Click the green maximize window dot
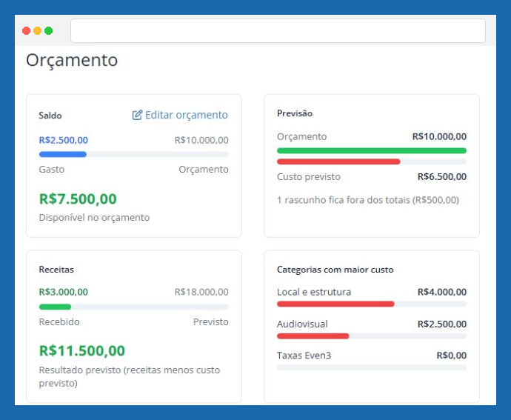The image size is (511, 420). 49,30
